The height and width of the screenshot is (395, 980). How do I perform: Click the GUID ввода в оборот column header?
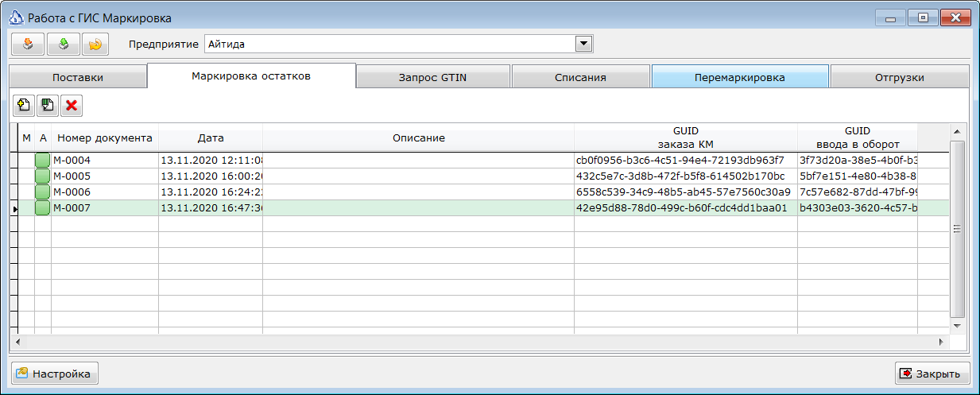[858, 137]
